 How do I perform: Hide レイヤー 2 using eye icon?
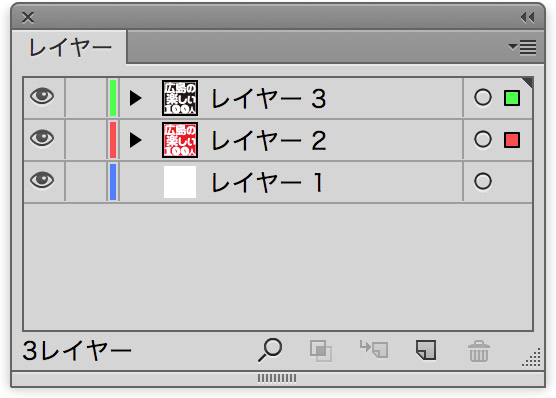tap(42, 138)
